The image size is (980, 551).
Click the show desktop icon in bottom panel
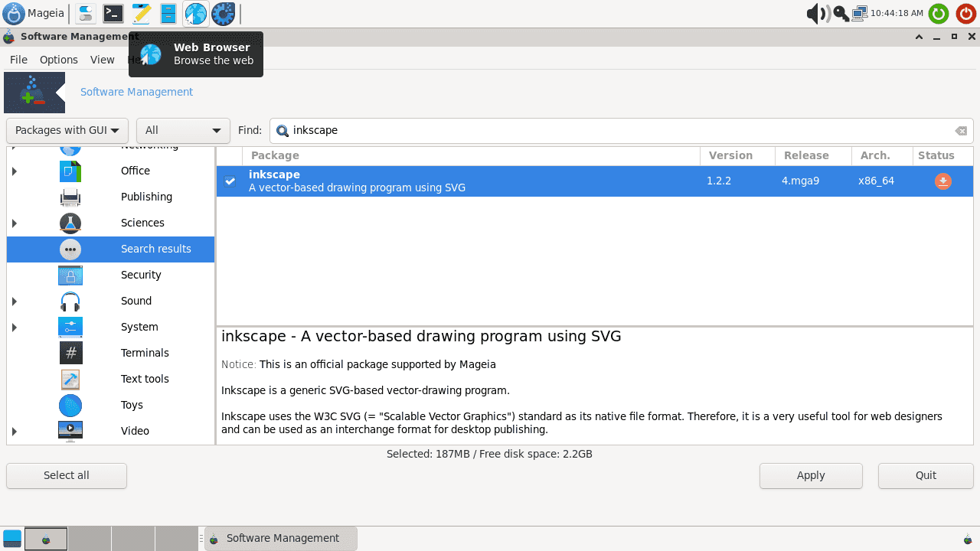pyautogui.click(x=11, y=538)
